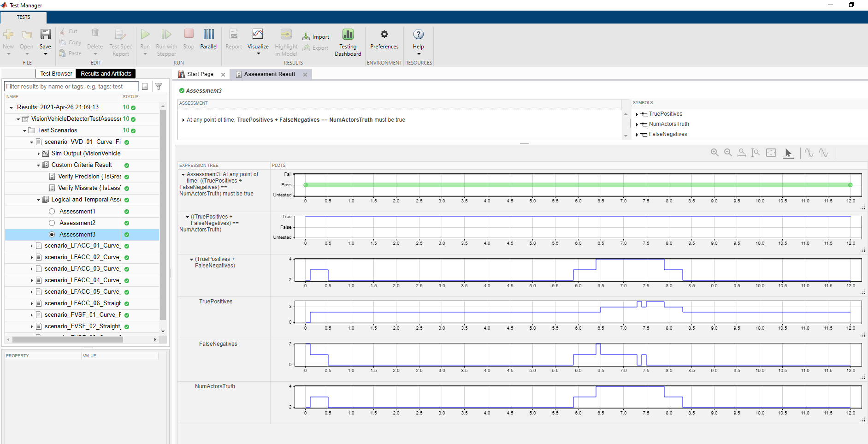The width and height of the screenshot is (868, 444).
Task: Switch to the Test Browser tab
Action: [56, 74]
